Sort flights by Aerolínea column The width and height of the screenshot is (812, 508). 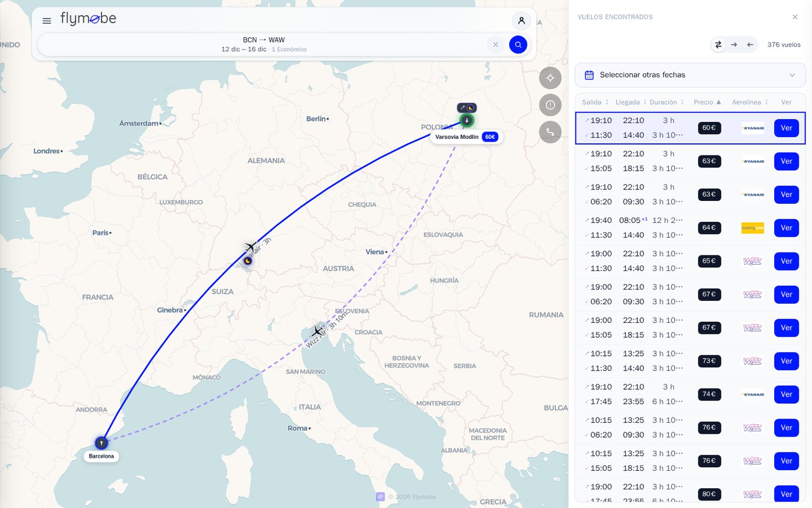tap(750, 102)
